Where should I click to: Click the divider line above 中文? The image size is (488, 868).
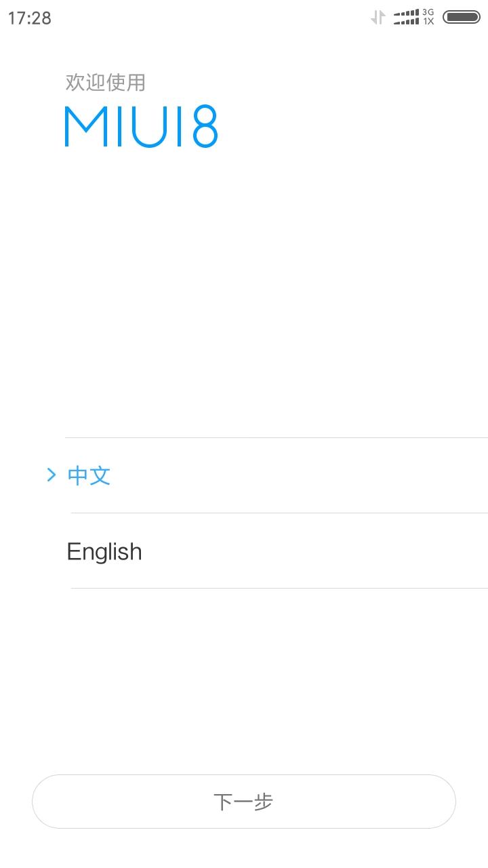[x=277, y=437]
